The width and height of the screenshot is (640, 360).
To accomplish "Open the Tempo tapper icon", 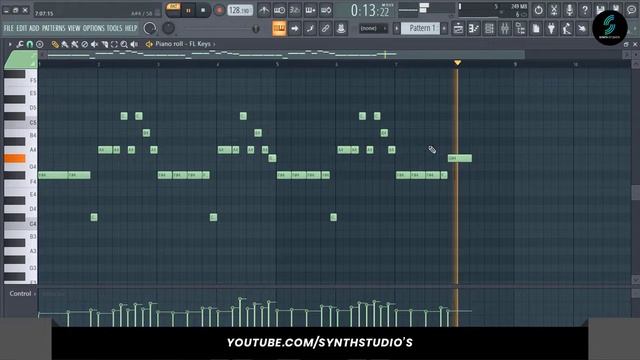I will 567,29.
